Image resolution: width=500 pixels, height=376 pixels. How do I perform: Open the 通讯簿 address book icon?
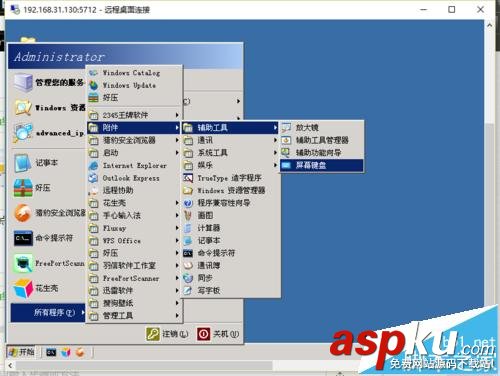[x=188, y=266]
